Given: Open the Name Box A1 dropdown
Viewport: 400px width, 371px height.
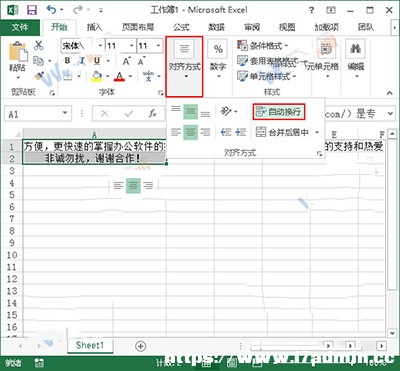Looking at the screenshot, I should [x=65, y=114].
